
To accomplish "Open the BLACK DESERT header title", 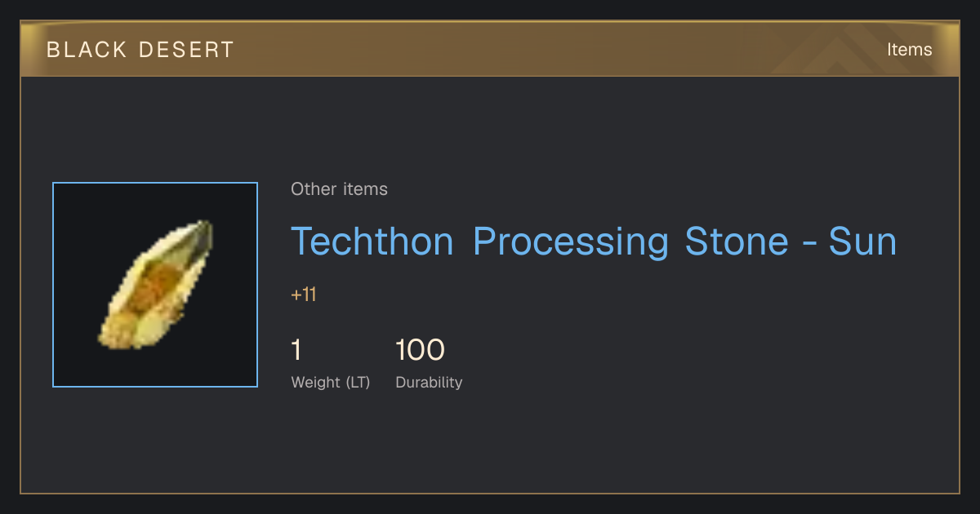I will pos(140,50).
